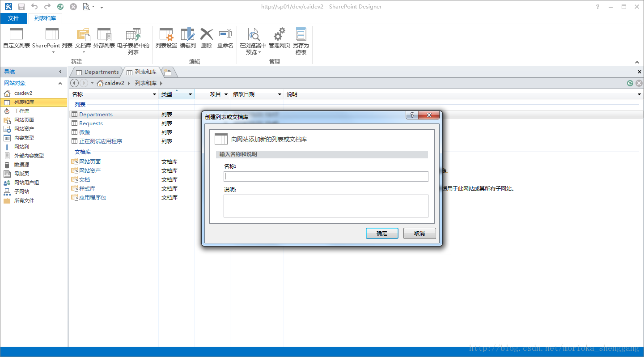Image resolution: width=644 pixels, height=357 pixels.
Task: Click the Help question mark in title bar
Action: click(598, 7)
